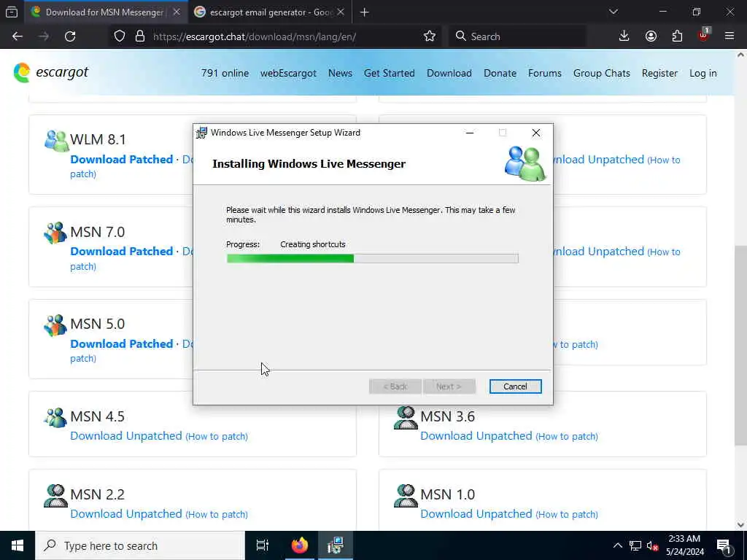The width and height of the screenshot is (747, 560).
Task: Open the Windows Start menu
Action: (18, 545)
